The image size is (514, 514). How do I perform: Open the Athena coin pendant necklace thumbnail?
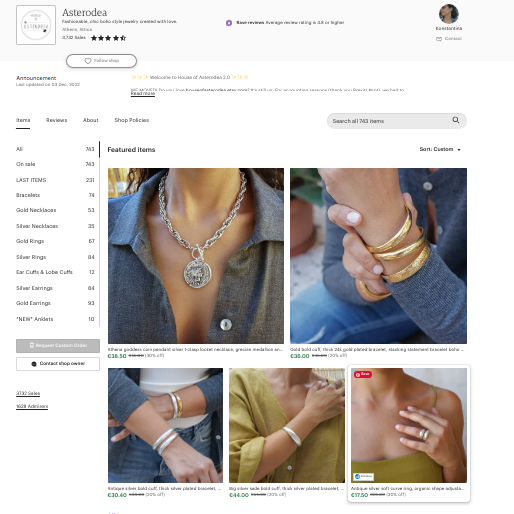tap(196, 256)
